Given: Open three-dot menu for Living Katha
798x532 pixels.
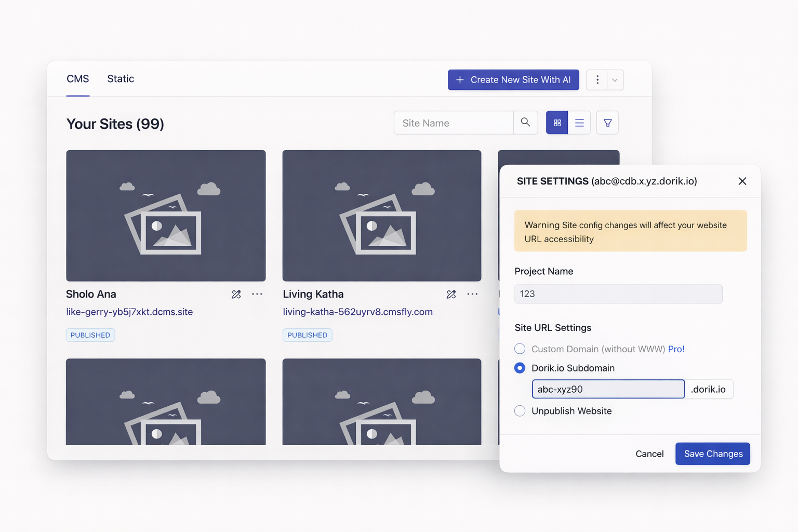Looking at the screenshot, I should (x=472, y=294).
